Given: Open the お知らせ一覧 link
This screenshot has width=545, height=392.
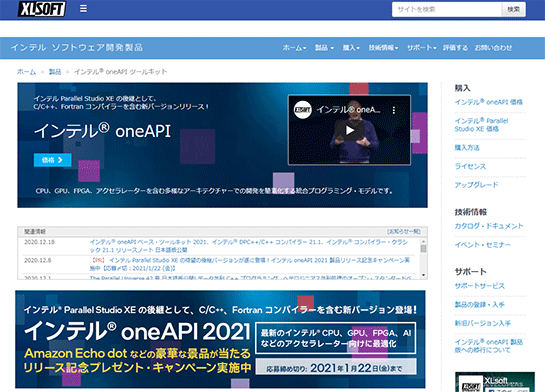Looking at the screenshot, I should click(x=404, y=231).
